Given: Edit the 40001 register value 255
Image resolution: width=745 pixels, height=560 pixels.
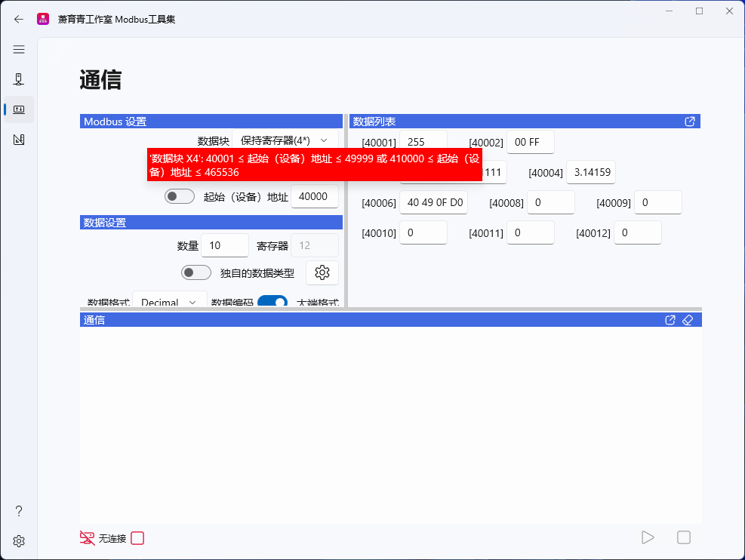Looking at the screenshot, I should [423, 141].
